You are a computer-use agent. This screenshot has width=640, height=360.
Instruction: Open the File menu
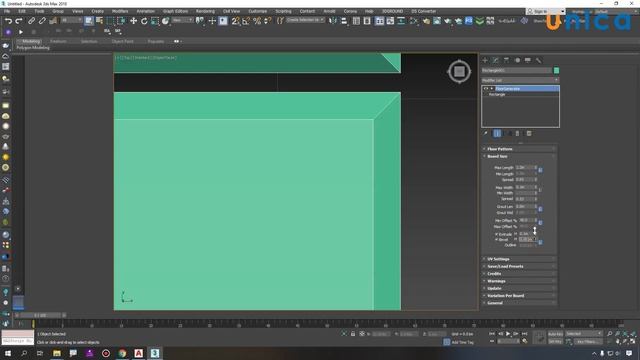point(7,11)
